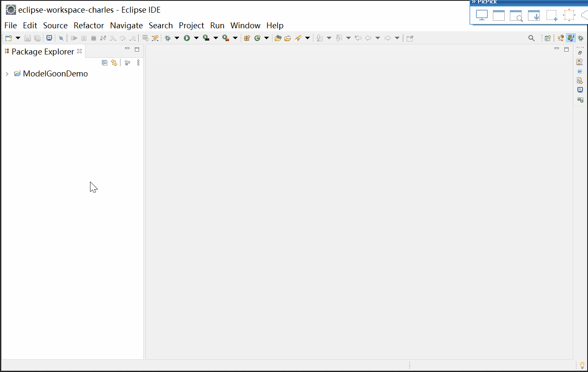Click the Drop To Frame icon
Screen dimensions: 588x372
[x=145, y=38]
